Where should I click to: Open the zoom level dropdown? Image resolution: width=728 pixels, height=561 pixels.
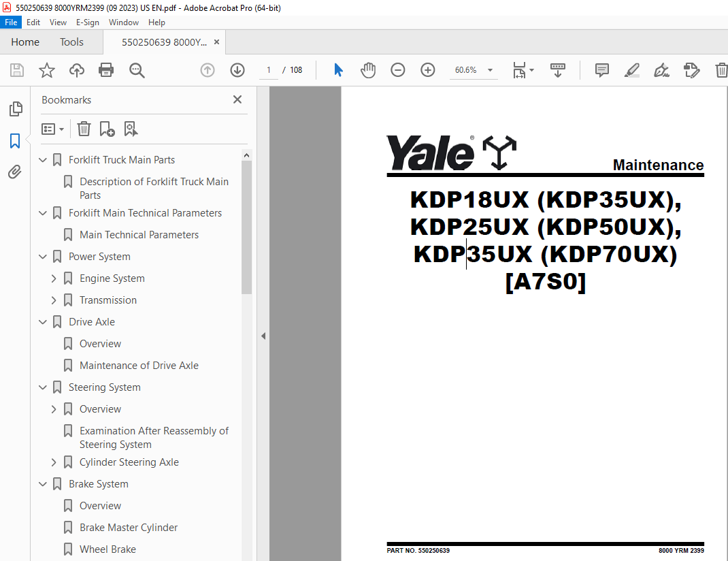pyautogui.click(x=490, y=70)
